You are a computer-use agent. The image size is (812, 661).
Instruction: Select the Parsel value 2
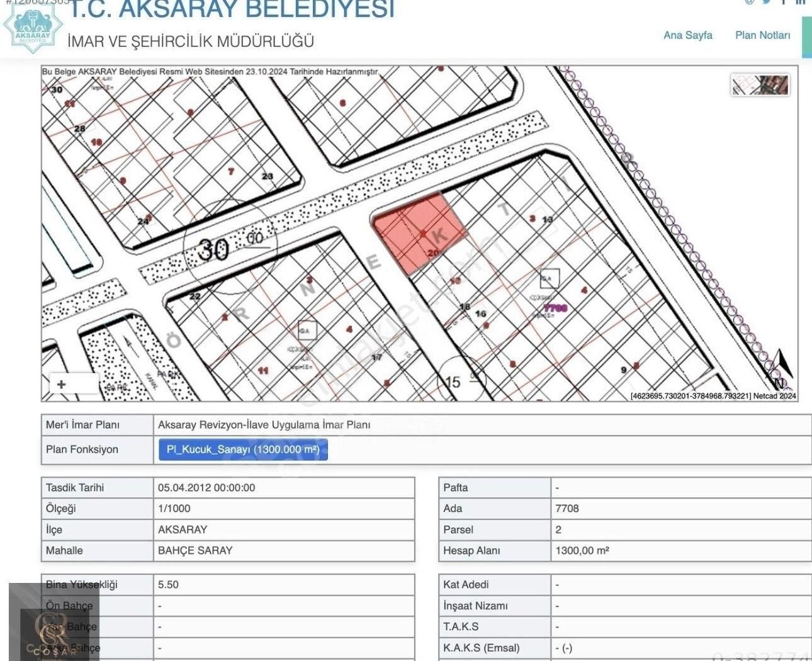pos(558,529)
